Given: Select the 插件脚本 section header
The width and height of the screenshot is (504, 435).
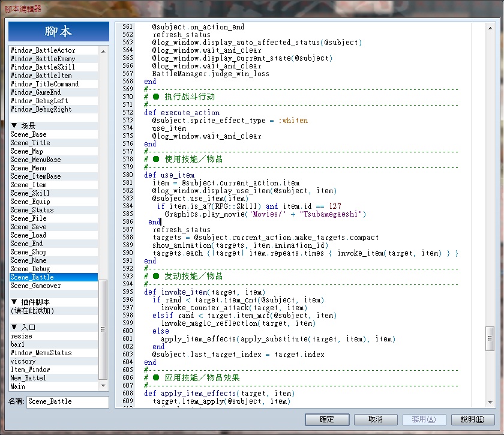Looking at the screenshot, I should 53,302.
